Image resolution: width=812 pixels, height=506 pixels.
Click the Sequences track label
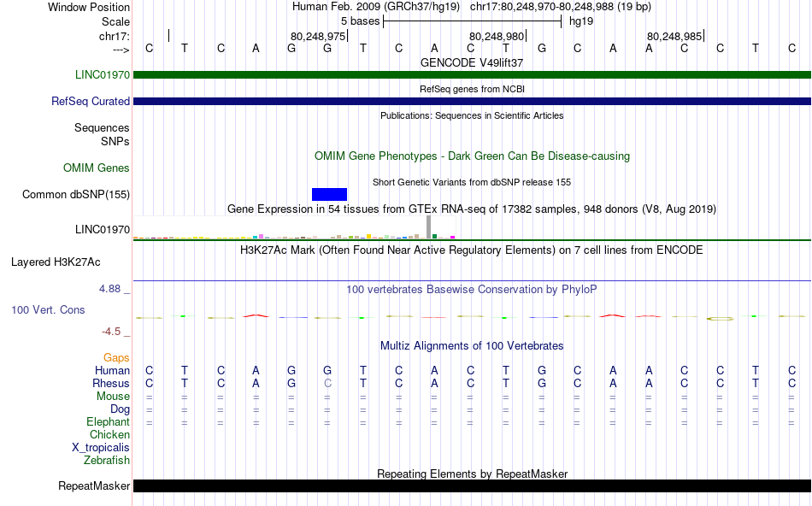102,127
